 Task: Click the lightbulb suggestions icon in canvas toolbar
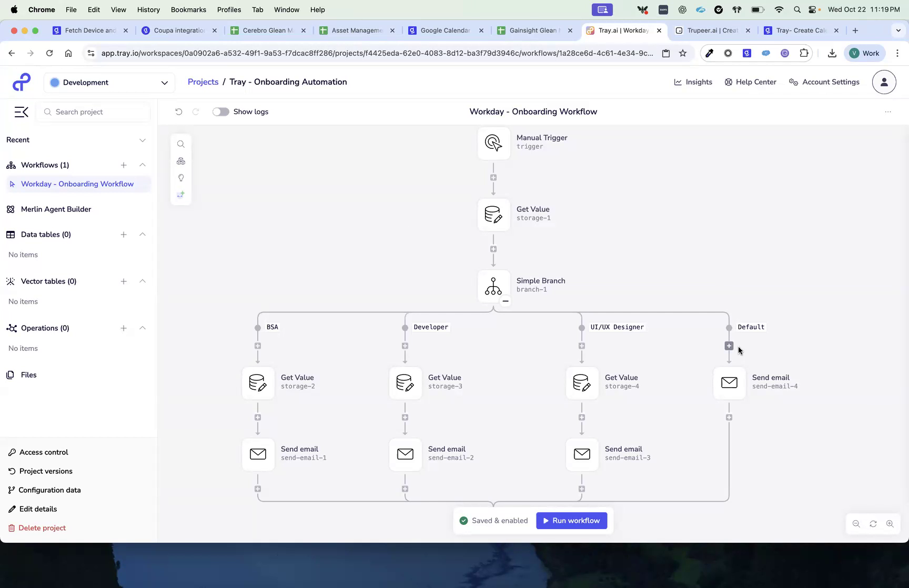(x=181, y=178)
